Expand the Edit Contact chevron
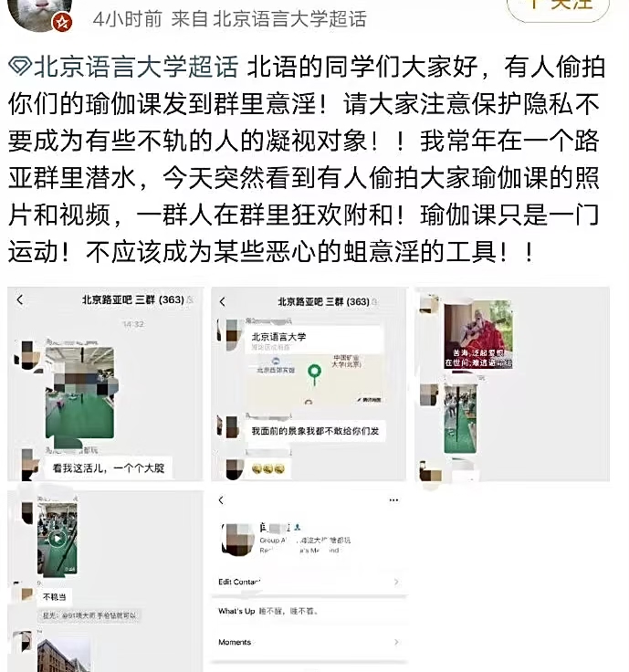This screenshot has width=629, height=672. click(396, 582)
